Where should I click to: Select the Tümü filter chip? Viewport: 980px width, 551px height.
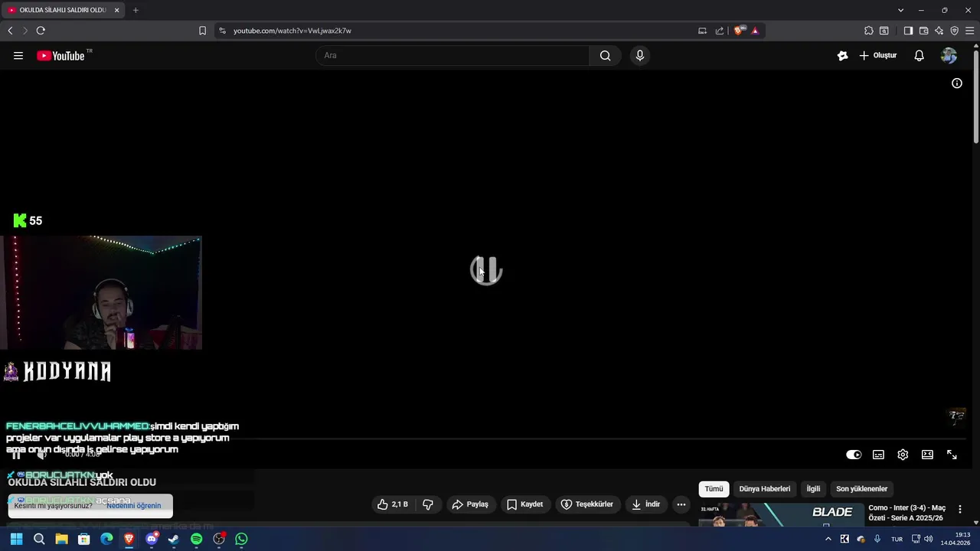(x=714, y=489)
